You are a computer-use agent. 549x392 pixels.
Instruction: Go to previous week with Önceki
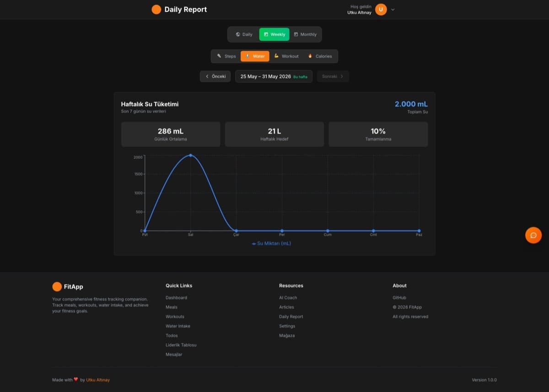(x=215, y=76)
